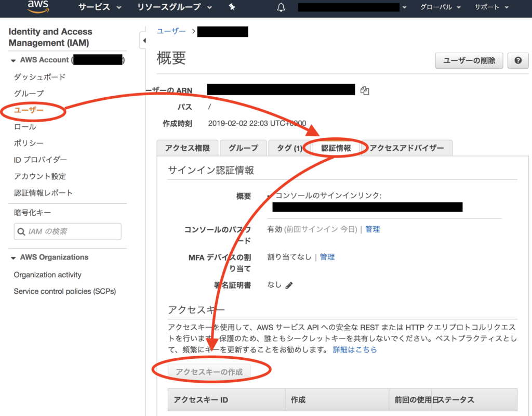532x416 pixels.
Task: Open Service control policies (SCPs)
Action: click(65, 291)
